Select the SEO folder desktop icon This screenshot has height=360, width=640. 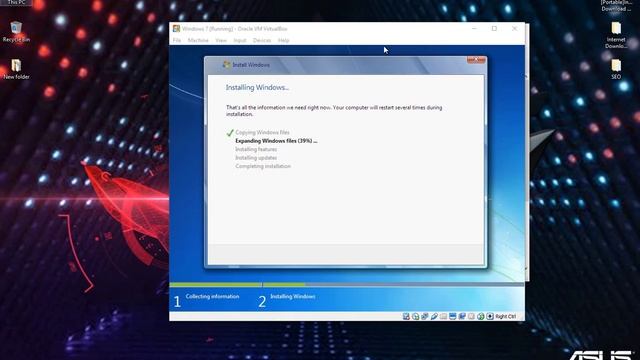(616, 69)
